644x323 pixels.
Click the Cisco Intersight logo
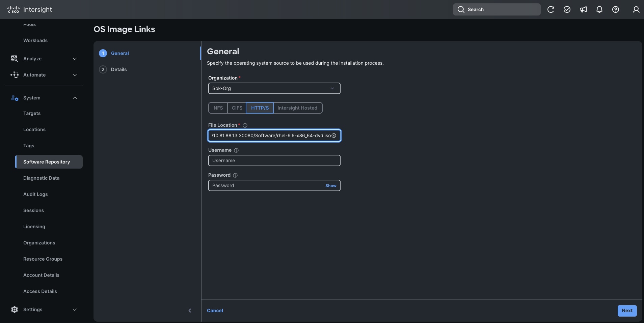point(30,9)
